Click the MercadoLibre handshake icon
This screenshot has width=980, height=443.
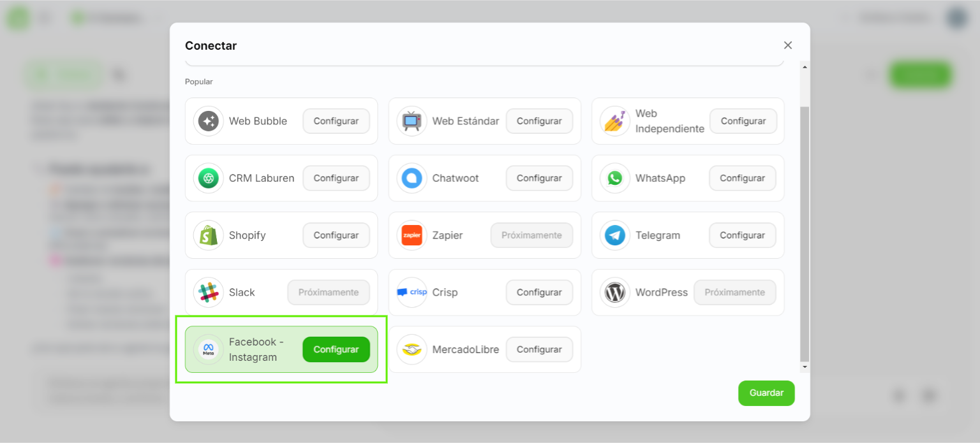coord(412,350)
